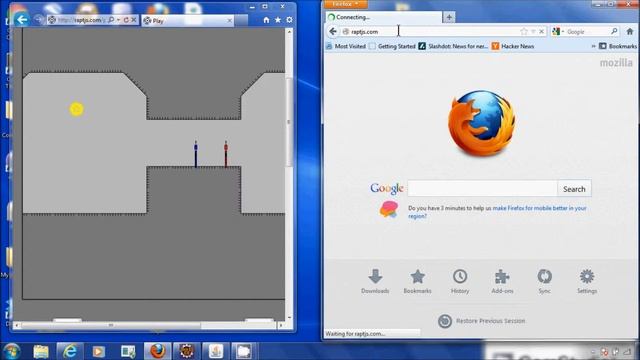The height and width of the screenshot is (360, 640).
Task: Open Windows Explorer from taskbar
Action: (x=41, y=351)
